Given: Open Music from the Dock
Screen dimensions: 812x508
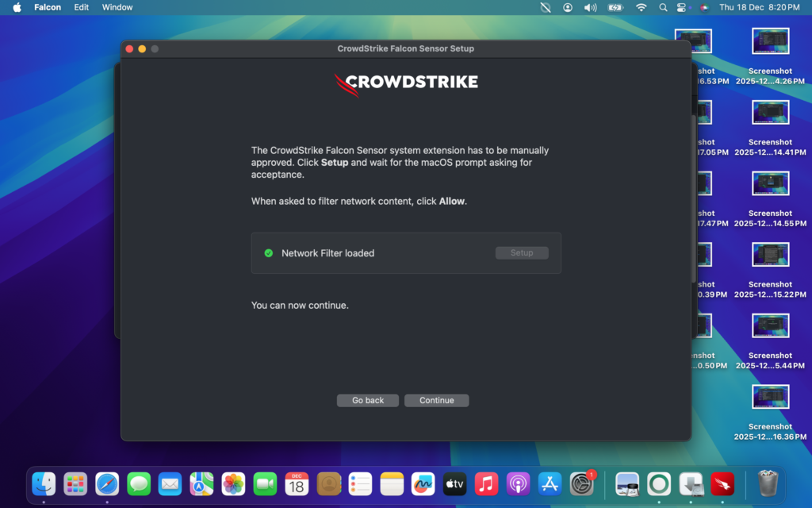Looking at the screenshot, I should pyautogui.click(x=486, y=484).
